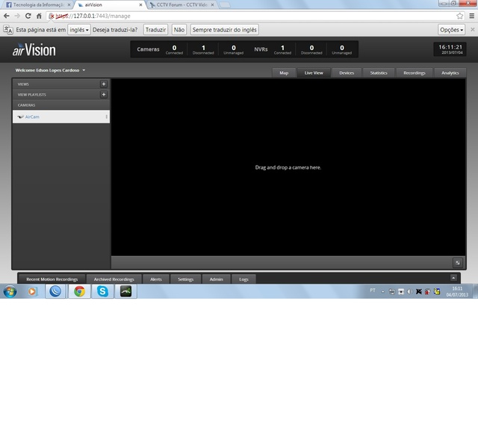Click the browser forward arrow
Screen dimensions: 478x448
[17, 16]
